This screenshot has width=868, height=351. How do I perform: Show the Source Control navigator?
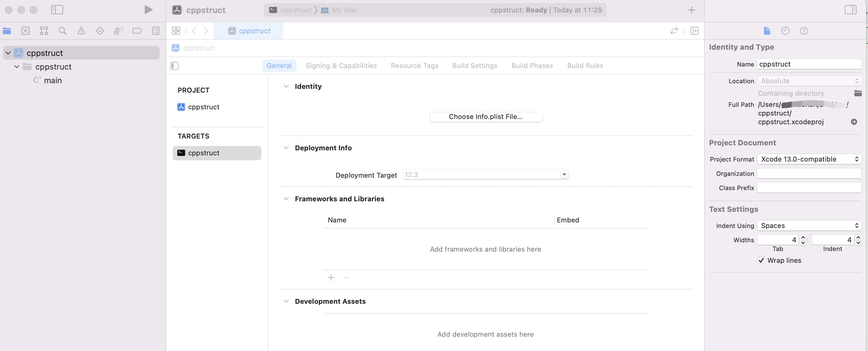(x=25, y=31)
